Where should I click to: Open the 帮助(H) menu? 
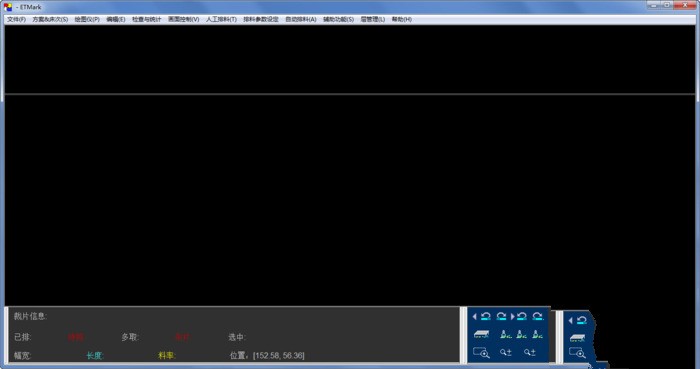point(402,19)
